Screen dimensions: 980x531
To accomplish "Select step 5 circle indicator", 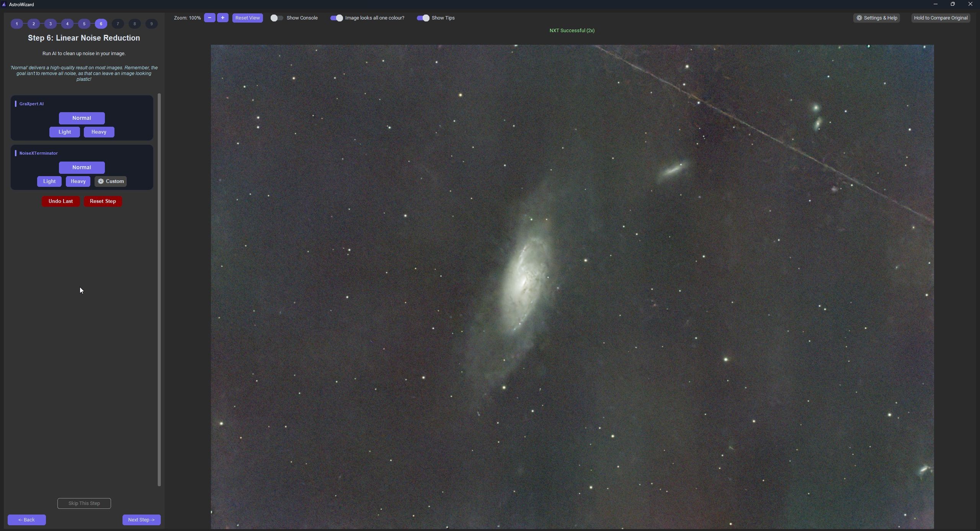I will [84, 24].
